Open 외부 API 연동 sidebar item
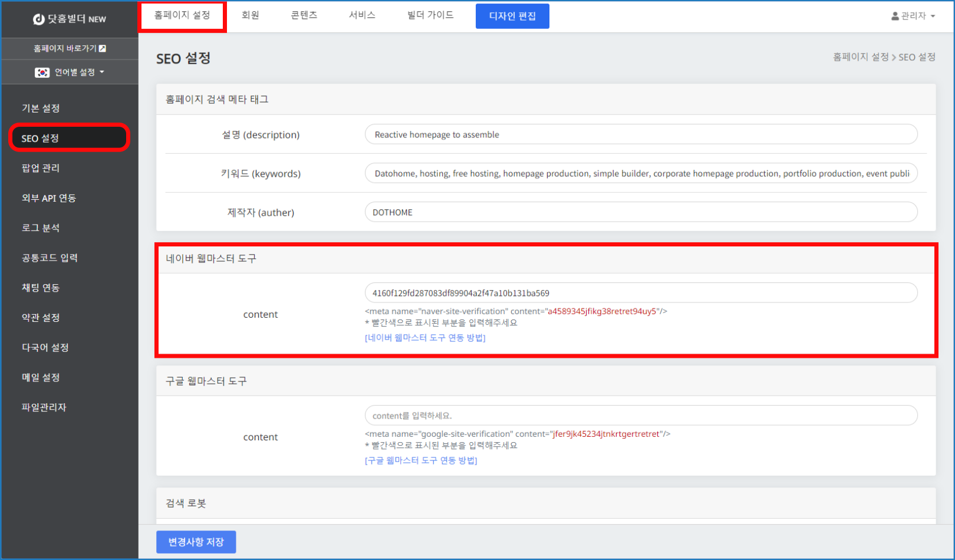This screenshot has width=955, height=560. pos(49,198)
